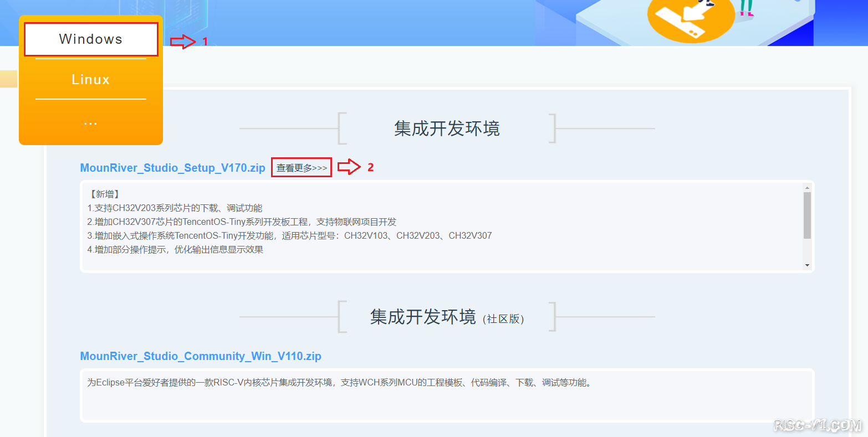
Task: Click the line starting '2.增加CH32V307芯片的TencentOS-Tiny'
Action: click(242, 222)
